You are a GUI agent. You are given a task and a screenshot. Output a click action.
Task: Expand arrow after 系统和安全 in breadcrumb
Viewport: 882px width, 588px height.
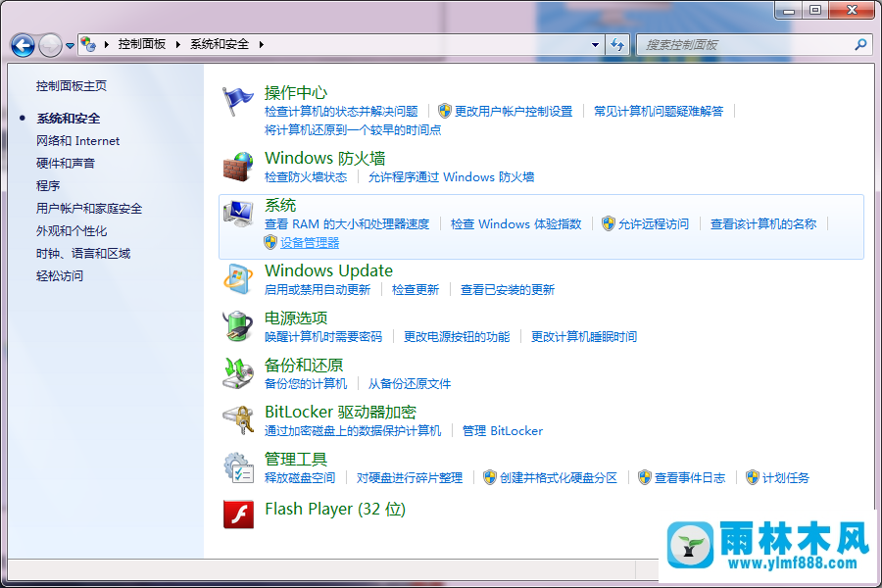(x=261, y=44)
